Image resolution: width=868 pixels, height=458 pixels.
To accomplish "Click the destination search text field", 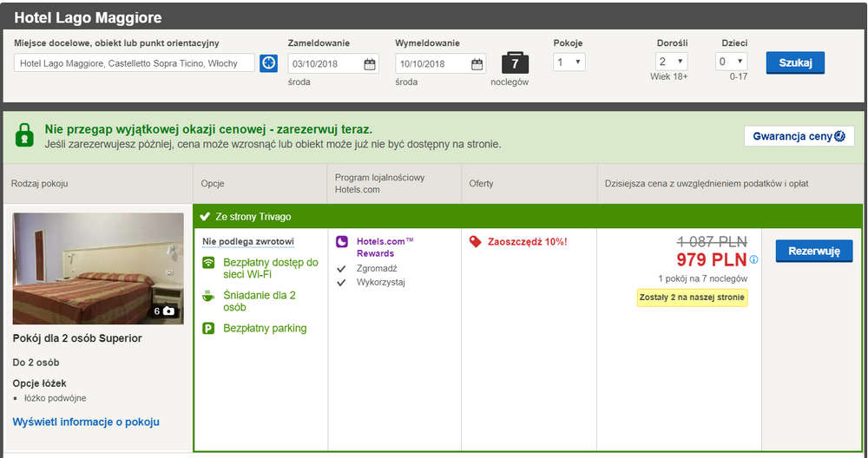I will click(135, 63).
